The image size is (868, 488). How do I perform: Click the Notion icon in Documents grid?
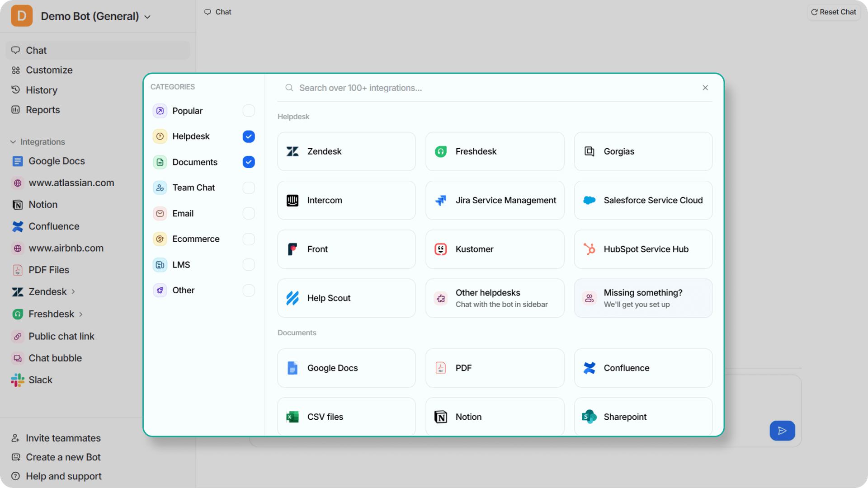point(441,417)
